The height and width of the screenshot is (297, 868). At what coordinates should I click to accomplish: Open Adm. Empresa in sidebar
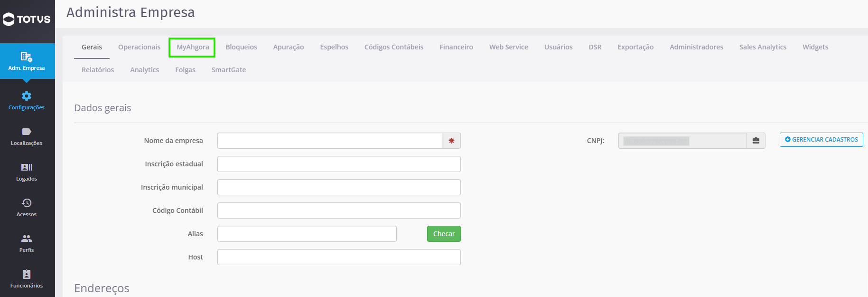coord(27,61)
